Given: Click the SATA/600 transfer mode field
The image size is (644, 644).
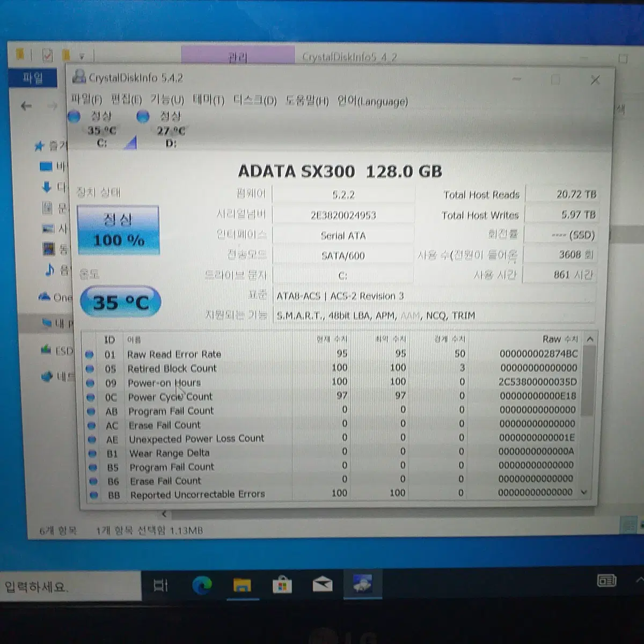Looking at the screenshot, I should pyautogui.click(x=343, y=256).
